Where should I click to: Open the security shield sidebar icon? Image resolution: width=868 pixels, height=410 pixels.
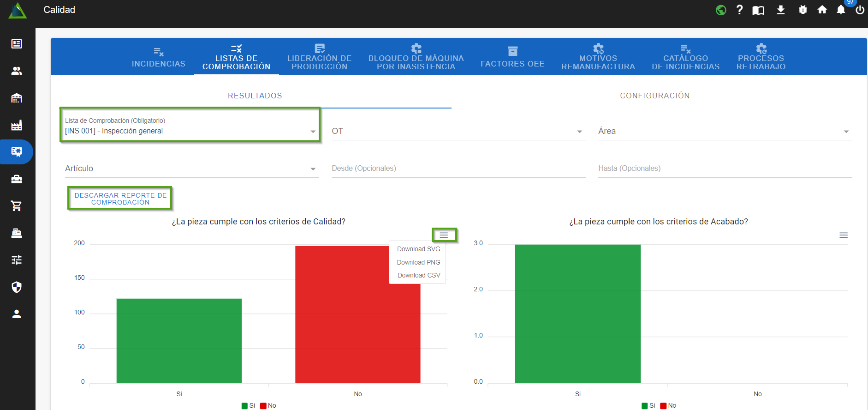coord(17,287)
